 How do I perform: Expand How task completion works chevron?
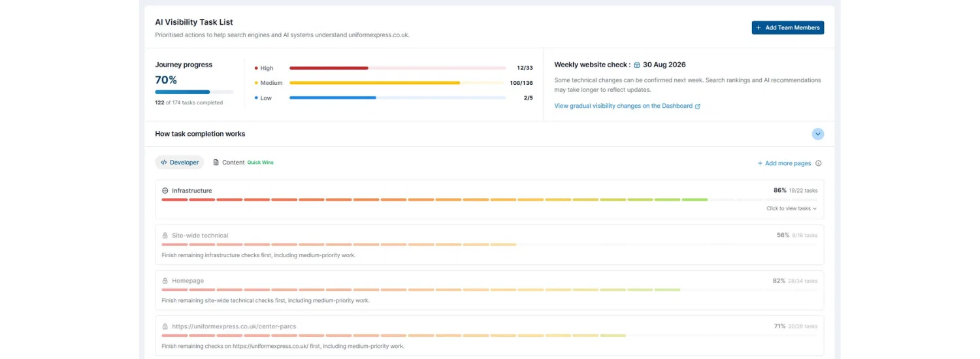[818, 134]
